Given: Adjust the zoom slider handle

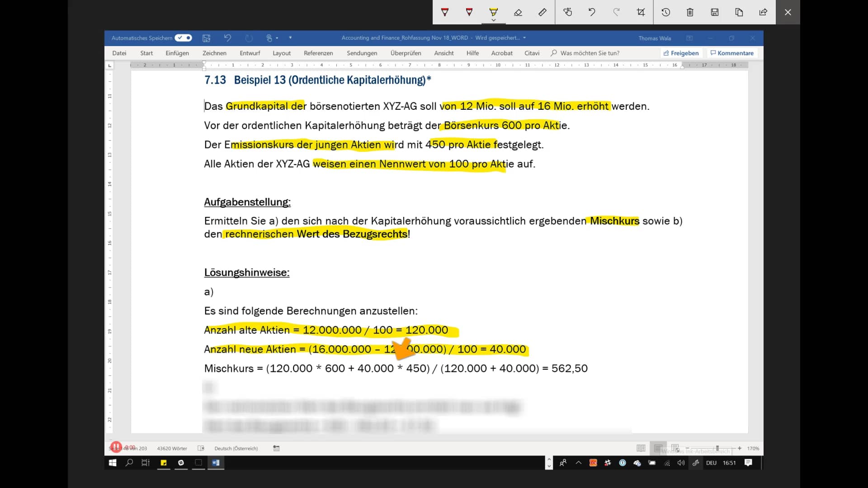Looking at the screenshot, I should click(x=717, y=448).
